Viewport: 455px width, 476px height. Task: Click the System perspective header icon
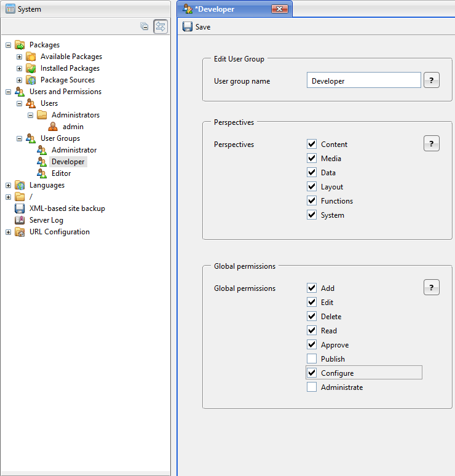[10, 9]
